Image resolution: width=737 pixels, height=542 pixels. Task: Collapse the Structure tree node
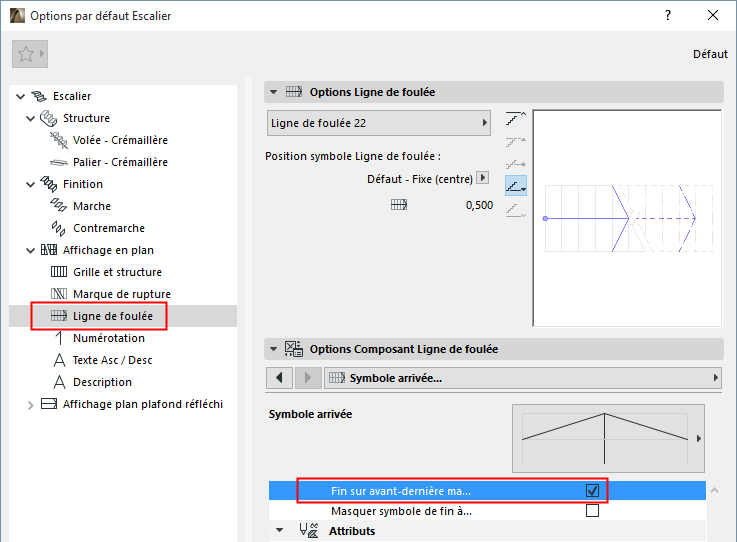click(x=30, y=118)
